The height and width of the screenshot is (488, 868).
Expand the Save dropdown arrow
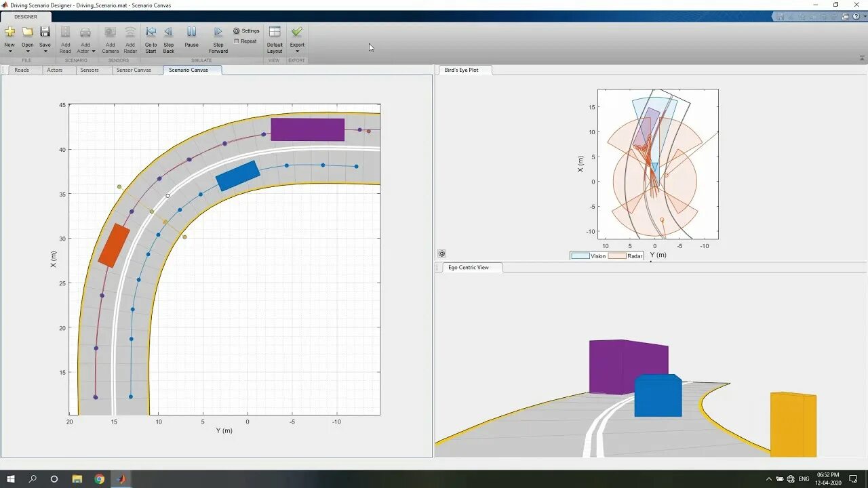[x=45, y=52]
